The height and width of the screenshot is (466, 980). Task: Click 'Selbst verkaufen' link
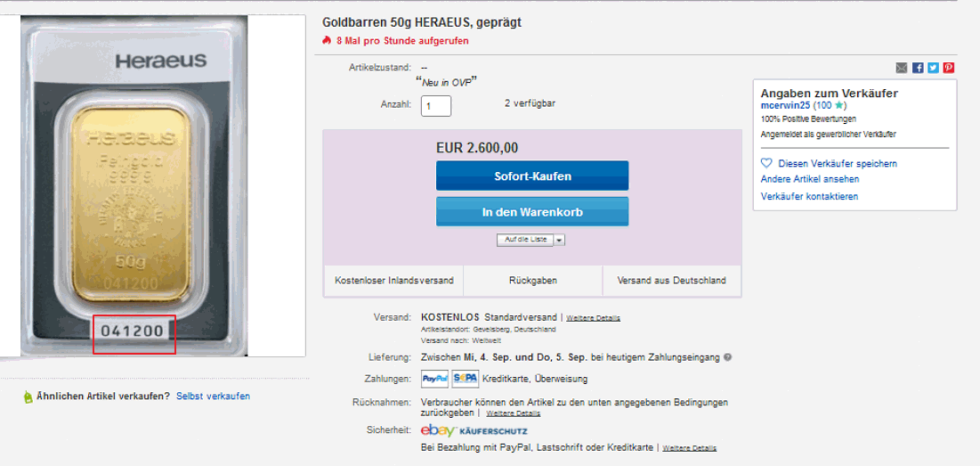213,396
